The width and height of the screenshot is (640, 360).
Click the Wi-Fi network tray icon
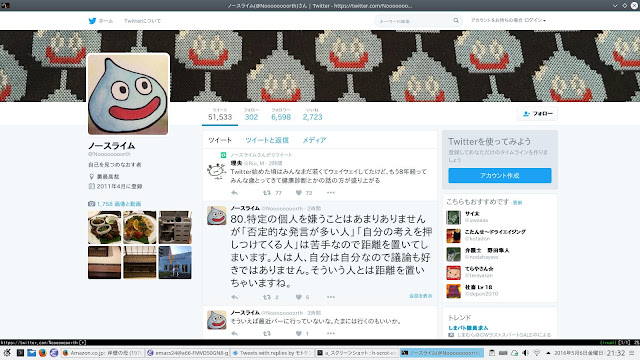tap(537, 353)
